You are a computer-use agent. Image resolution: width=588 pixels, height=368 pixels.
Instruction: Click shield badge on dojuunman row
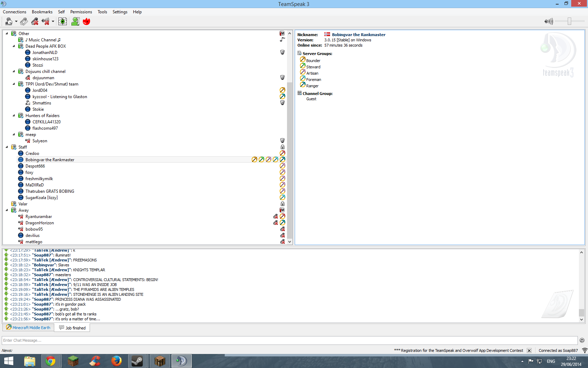point(282,77)
